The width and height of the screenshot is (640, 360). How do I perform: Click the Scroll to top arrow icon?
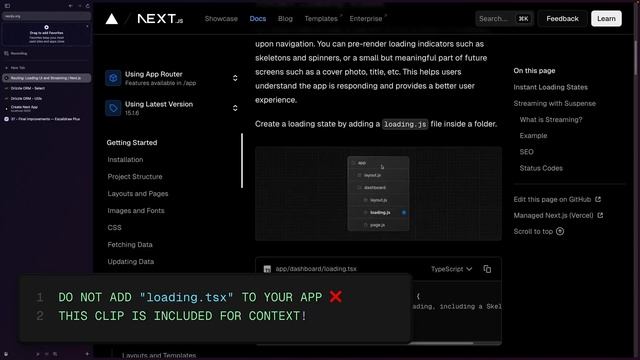tap(560, 231)
